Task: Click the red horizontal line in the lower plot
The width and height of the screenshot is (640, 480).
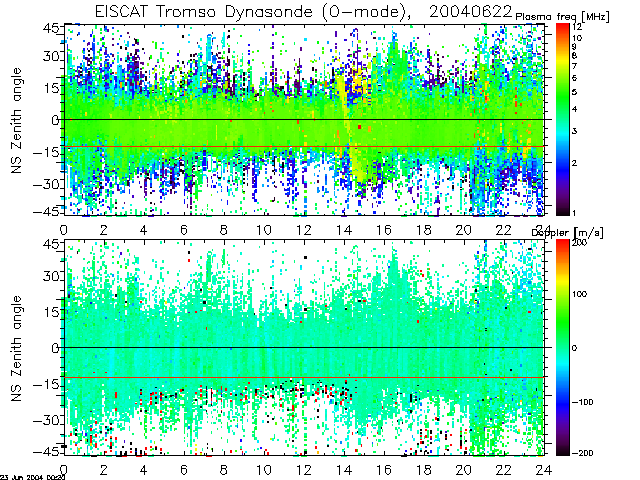Action: pyautogui.click(x=304, y=377)
